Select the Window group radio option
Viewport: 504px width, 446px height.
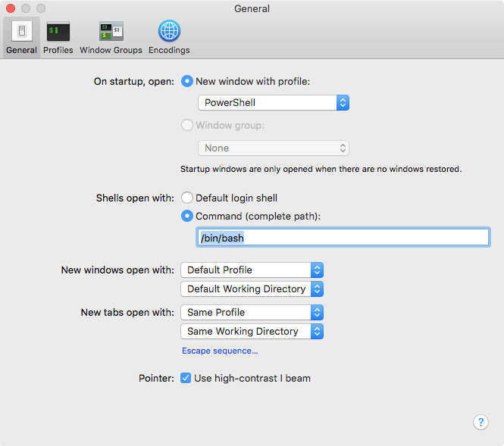click(x=187, y=125)
